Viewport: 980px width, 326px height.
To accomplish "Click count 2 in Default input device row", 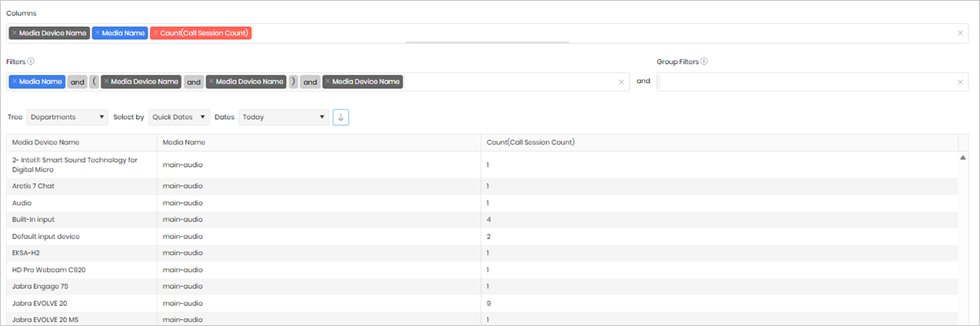I will (488, 236).
